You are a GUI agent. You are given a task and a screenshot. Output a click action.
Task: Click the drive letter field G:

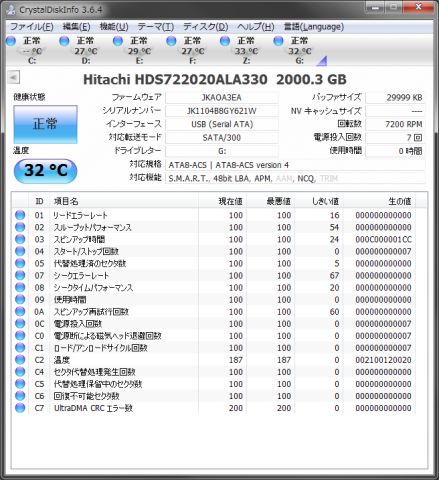(x=222, y=151)
